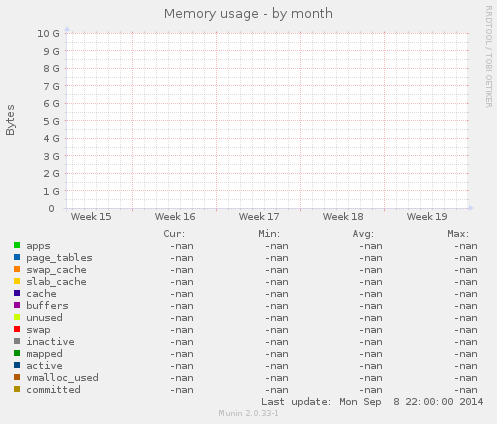Click the green apps legend color square
Viewport: 497px width, 424px height.
click(x=17, y=245)
